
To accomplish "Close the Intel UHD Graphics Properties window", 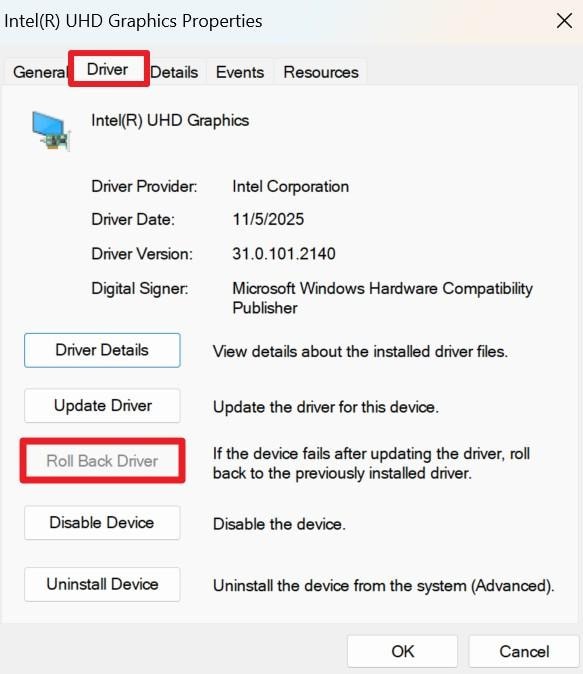I will tap(564, 21).
